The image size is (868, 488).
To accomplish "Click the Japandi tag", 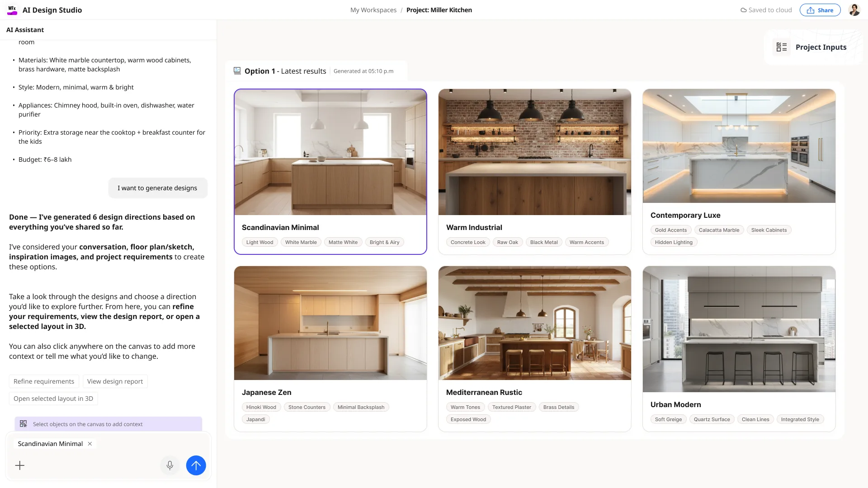I will click(x=256, y=419).
